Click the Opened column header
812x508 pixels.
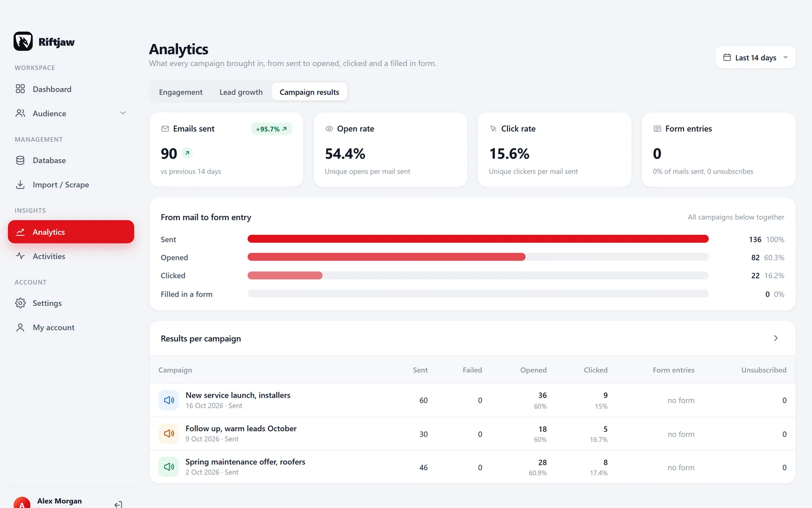[x=533, y=370]
